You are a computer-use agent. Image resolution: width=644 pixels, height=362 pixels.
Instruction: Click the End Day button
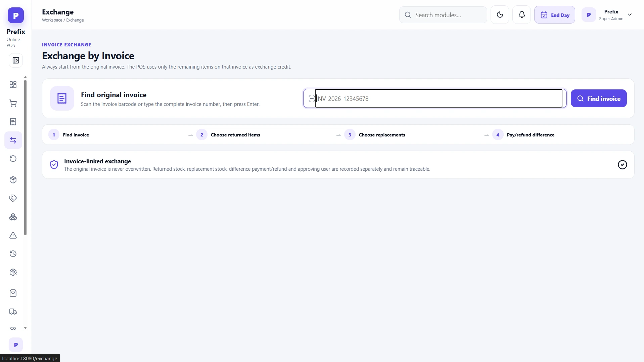tap(555, 15)
